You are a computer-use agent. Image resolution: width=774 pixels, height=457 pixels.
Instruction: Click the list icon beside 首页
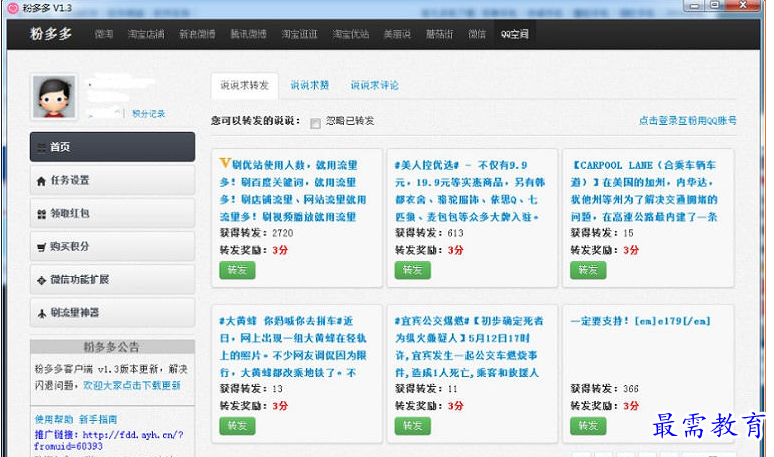(41, 148)
